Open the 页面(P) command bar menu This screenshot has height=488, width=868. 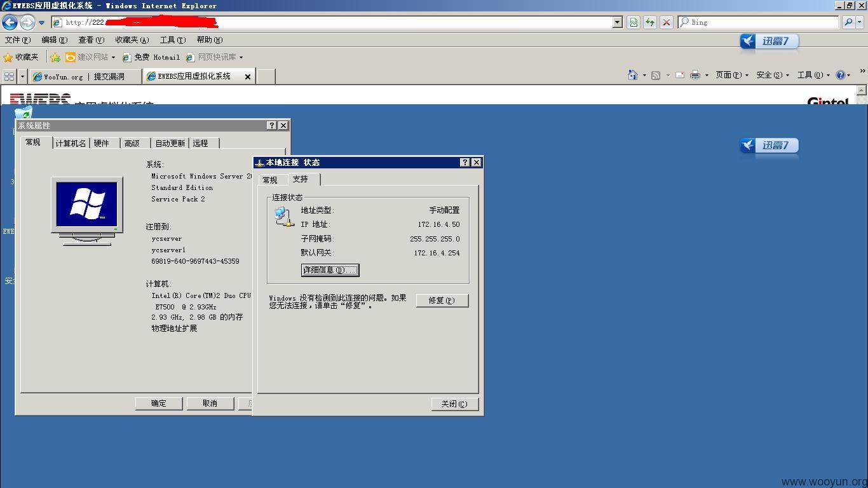tap(732, 75)
